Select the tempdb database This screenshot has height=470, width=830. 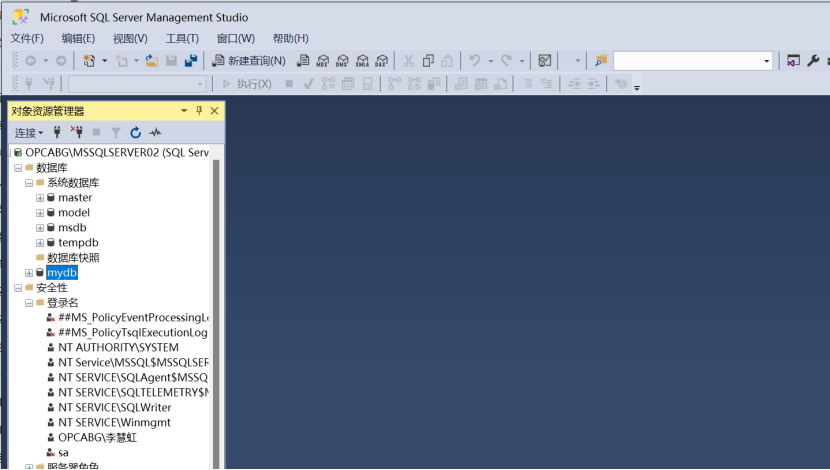coord(78,242)
